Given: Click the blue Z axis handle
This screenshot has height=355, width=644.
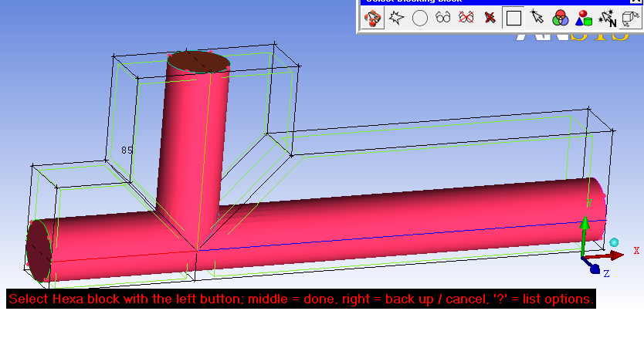Looking at the screenshot, I should click(x=594, y=269).
